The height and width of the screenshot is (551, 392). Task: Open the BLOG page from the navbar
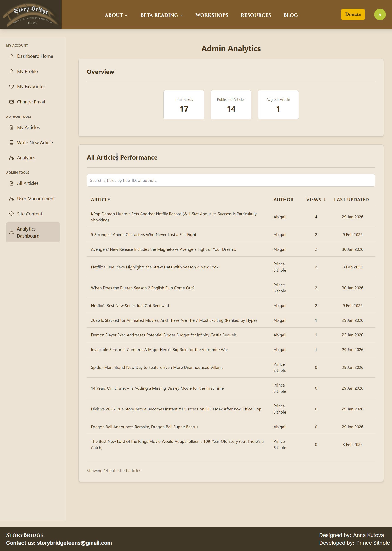(x=290, y=15)
